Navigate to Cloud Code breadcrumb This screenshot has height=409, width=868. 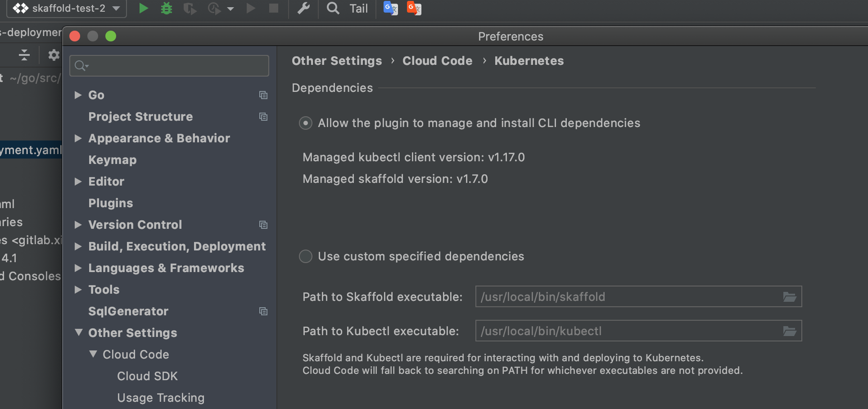coord(437,60)
